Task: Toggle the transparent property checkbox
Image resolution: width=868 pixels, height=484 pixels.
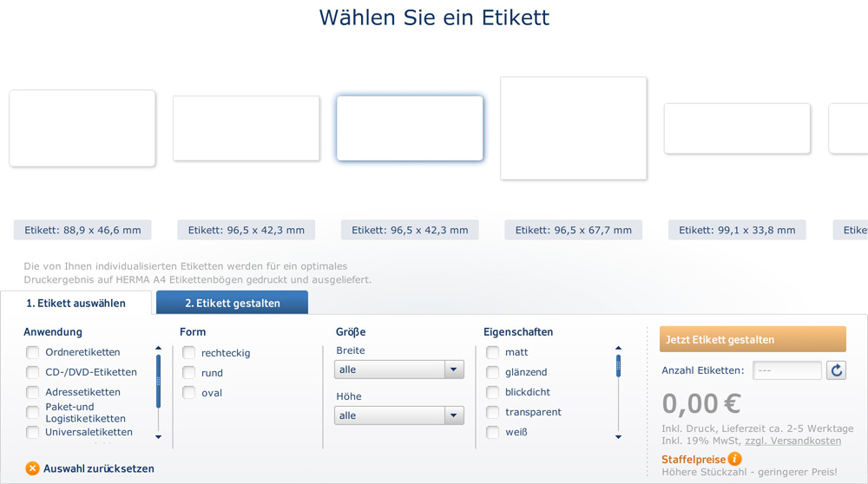Action: click(493, 412)
